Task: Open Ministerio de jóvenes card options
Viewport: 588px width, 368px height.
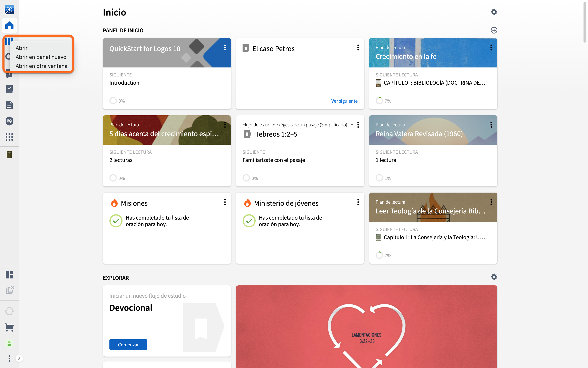Action: 358,202
